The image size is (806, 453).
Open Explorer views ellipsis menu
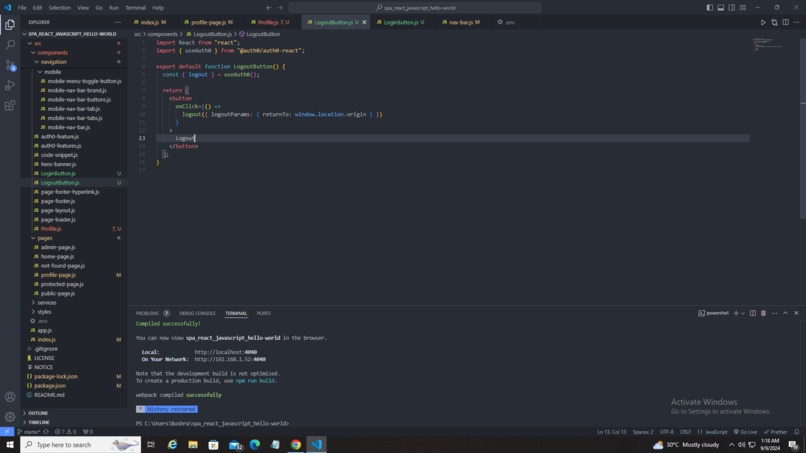pos(118,22)
